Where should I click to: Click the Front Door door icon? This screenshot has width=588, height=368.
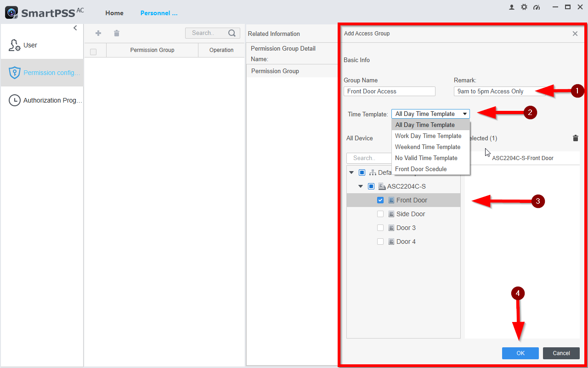pos(391,200)
